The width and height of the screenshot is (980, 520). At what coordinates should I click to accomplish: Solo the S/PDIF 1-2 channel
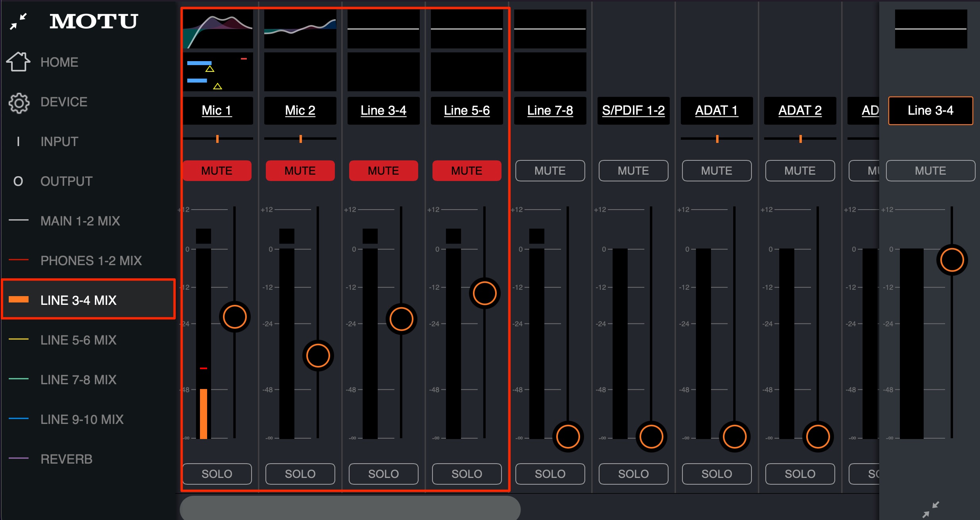coord(634,474)
